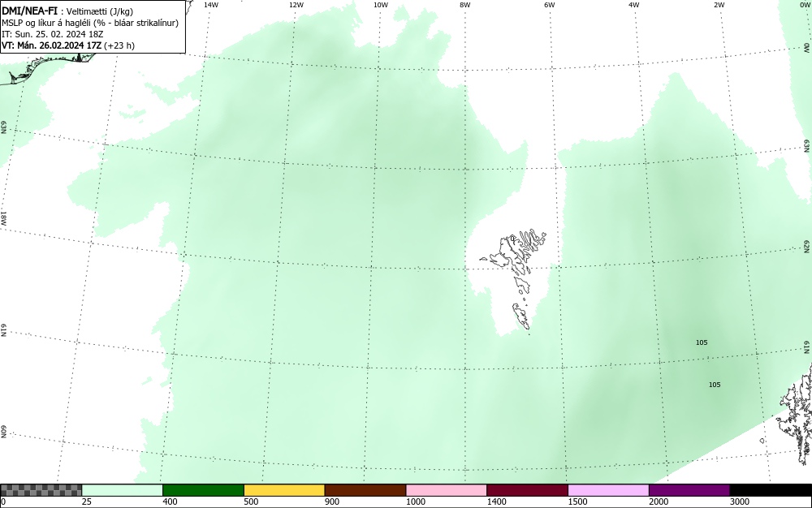Viewport: 812px width, 508px height.
Task: Select the legend value "900"
Action: click(x=332, y=502)
